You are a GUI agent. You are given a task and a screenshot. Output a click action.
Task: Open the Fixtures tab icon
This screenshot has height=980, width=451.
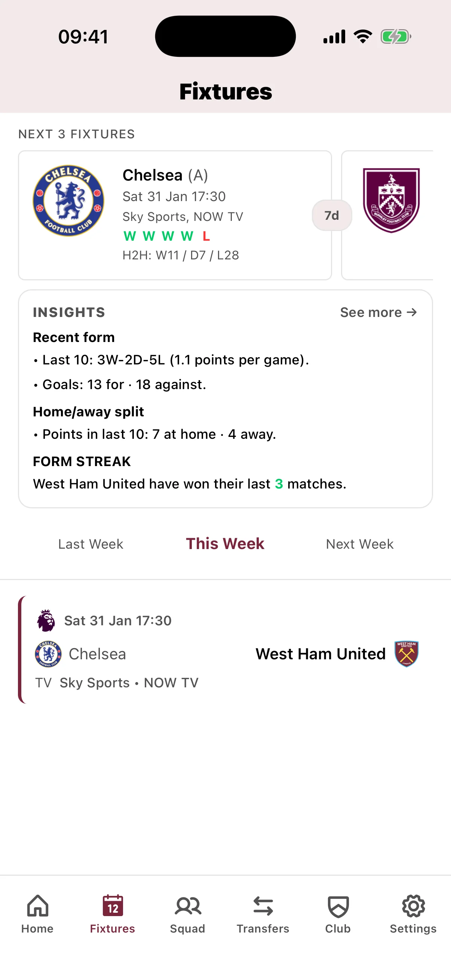point(112,907)
